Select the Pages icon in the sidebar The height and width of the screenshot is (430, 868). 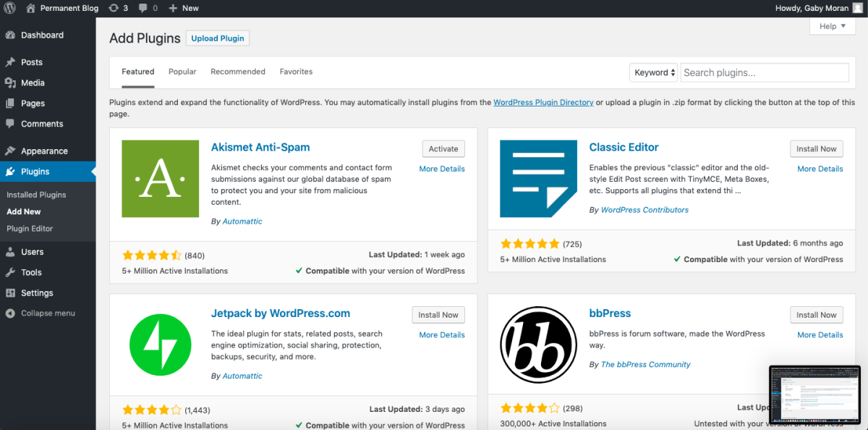[13, 103]
